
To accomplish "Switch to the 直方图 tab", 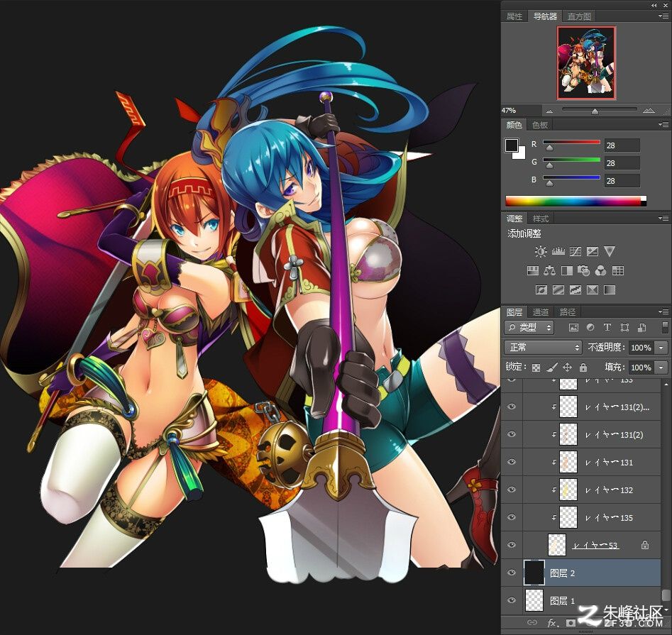I will point(579,16).
